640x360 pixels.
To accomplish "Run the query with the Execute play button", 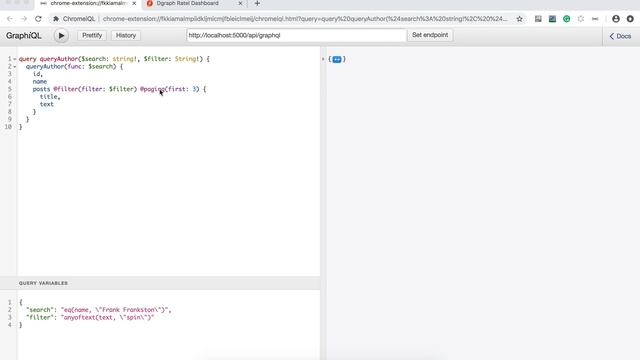I will click(x=61, y=36).
